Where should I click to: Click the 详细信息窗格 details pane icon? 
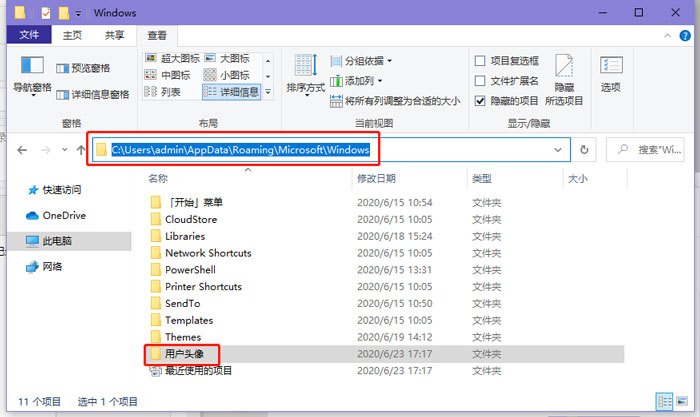point(62,94)
